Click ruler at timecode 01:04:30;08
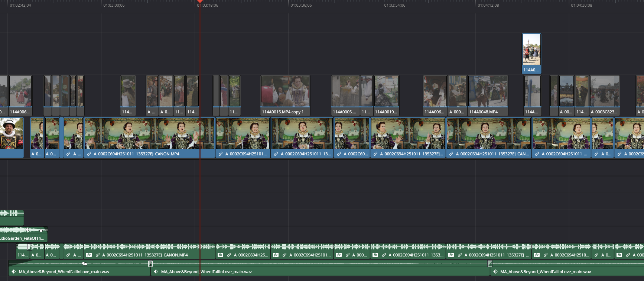 [582, 6]
